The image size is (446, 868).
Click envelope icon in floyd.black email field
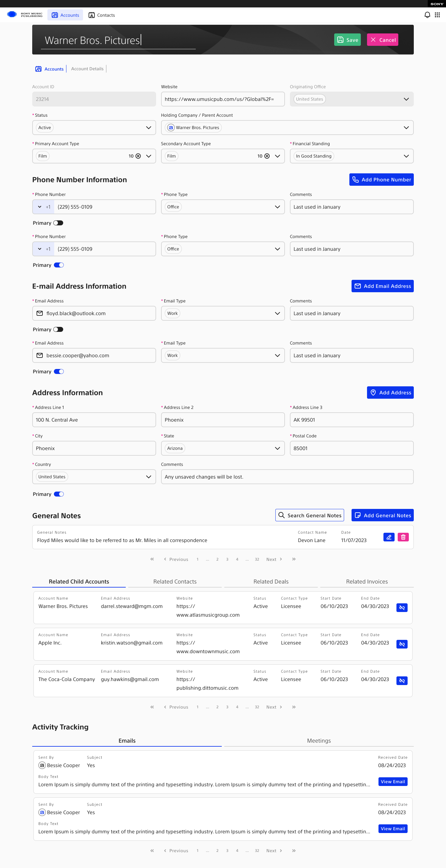click(x=40, y=313)
